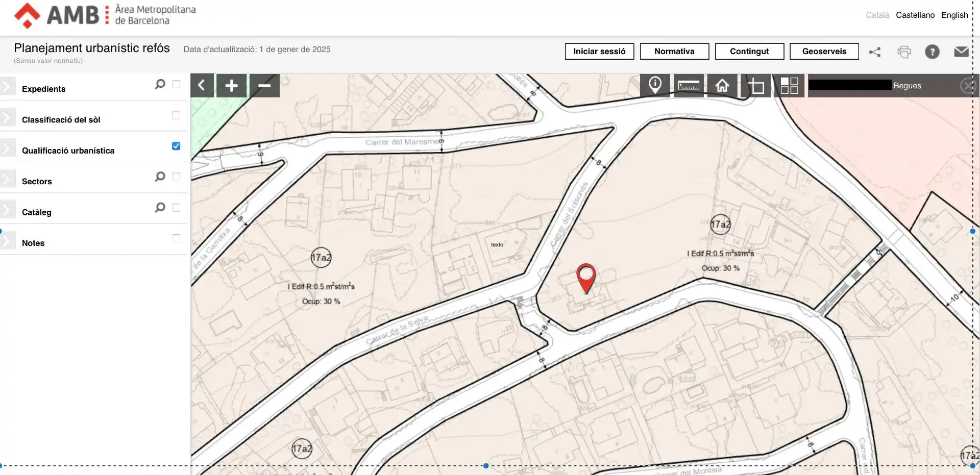Viewport: 980px width, 475px height.
Task: Expand the Expedients section
Action: pyautogui.click(x=8, y=87)
